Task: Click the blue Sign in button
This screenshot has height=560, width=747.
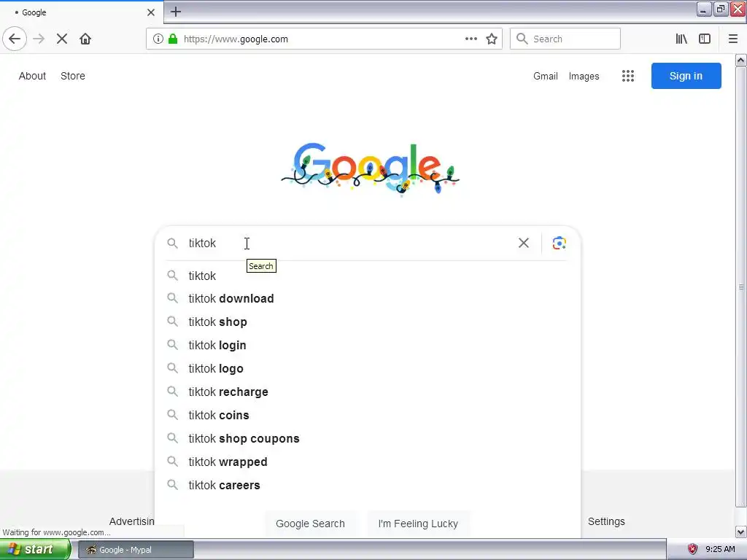Action: pos(686,76)
